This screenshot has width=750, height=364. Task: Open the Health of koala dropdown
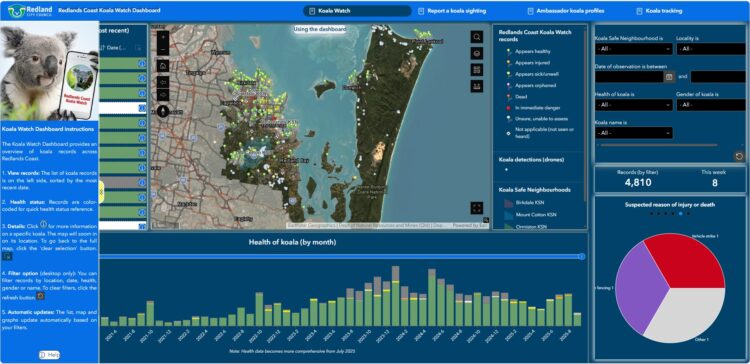(634, 105)
